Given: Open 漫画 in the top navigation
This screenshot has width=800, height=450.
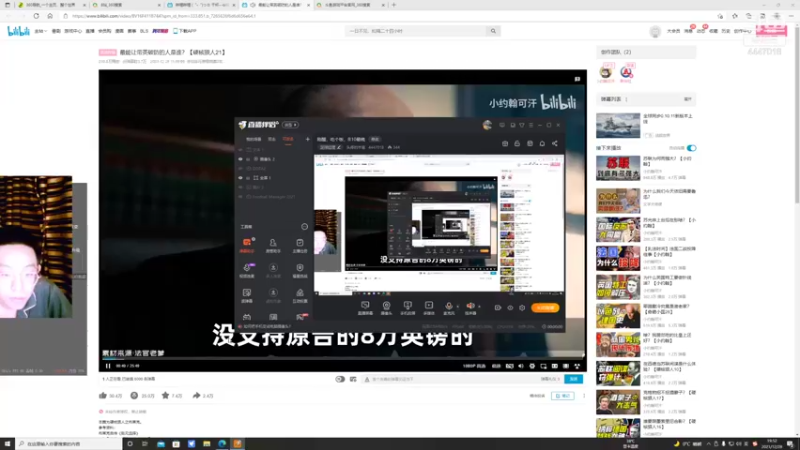Looking at the screenshot, I should coord(119,31).
